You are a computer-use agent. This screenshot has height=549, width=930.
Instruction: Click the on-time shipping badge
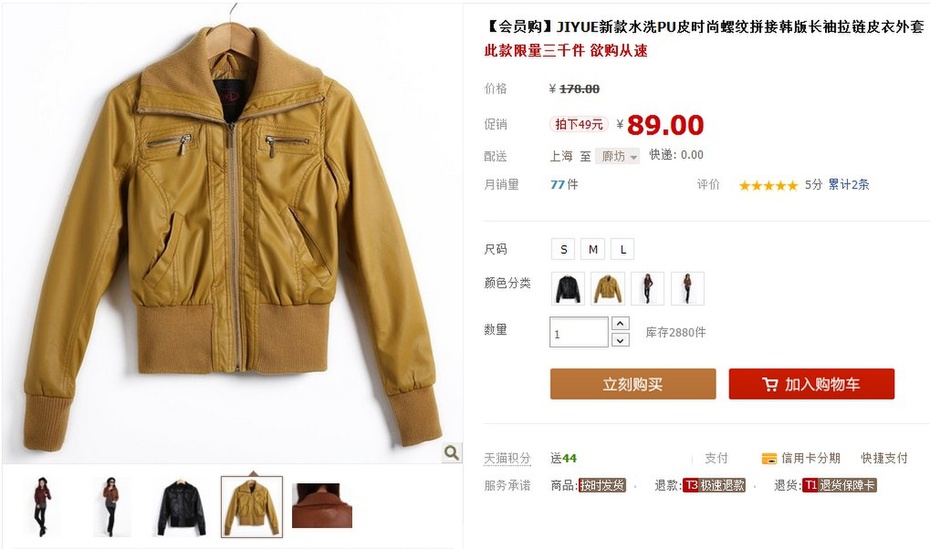pyautogui.click(x=602, y=486)
